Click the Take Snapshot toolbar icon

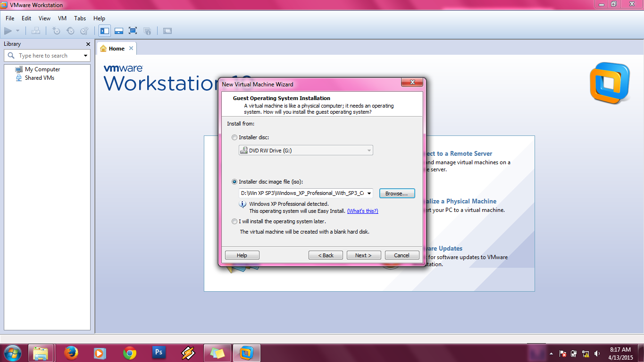56,31
